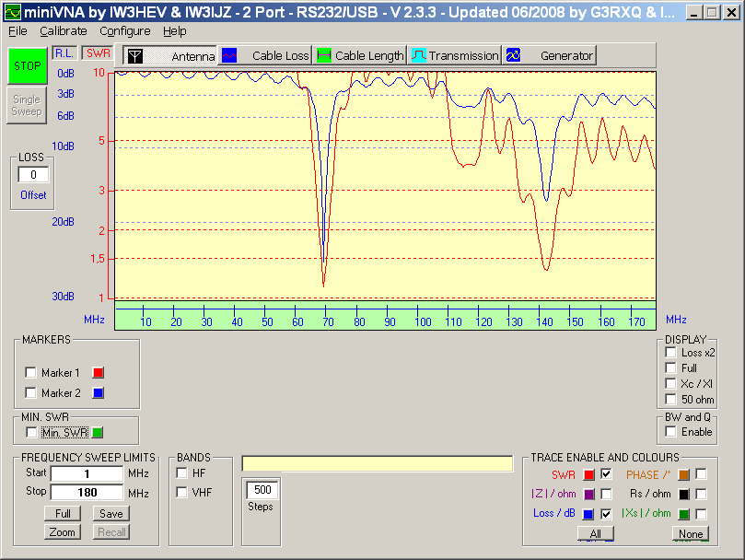Click the Zoom button

pos(63,532)
